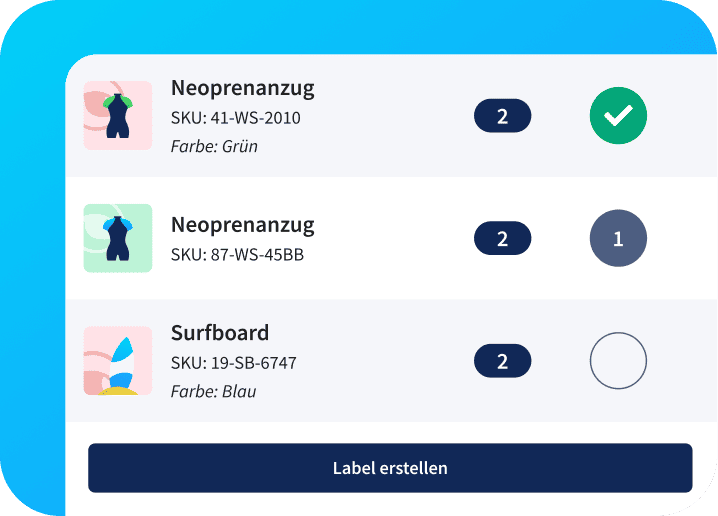
Task: Click quantity badge for SKU 41-WS-2010
Action: (502, 116)
